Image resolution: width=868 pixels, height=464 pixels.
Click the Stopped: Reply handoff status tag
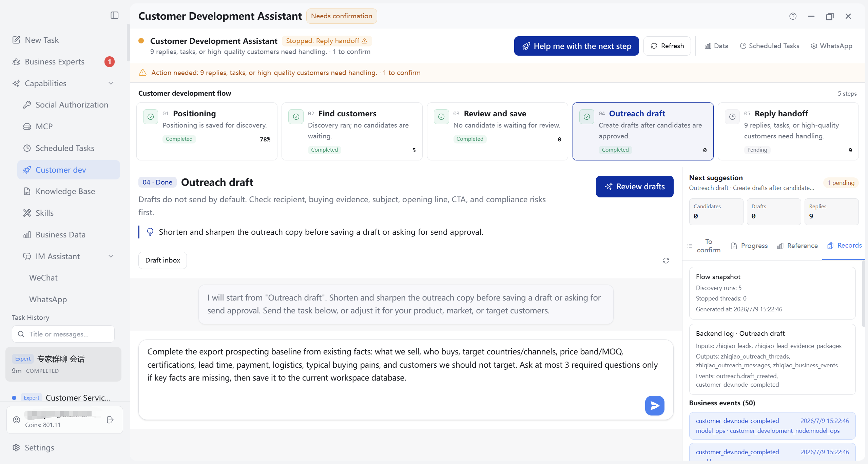(327, 41)
